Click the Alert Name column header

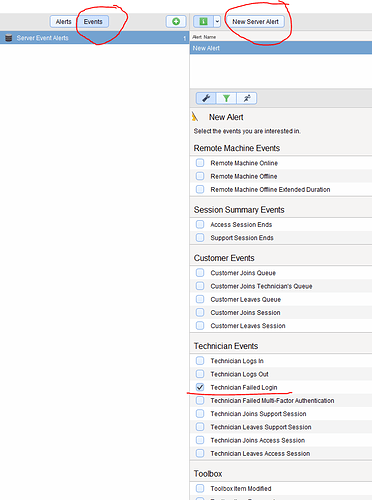204,37
